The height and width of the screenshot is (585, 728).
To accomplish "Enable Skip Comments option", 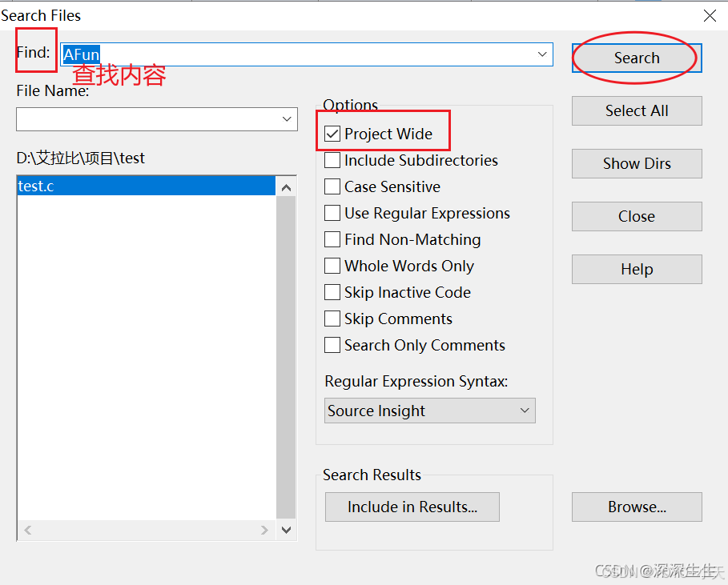I will point(332,319).
